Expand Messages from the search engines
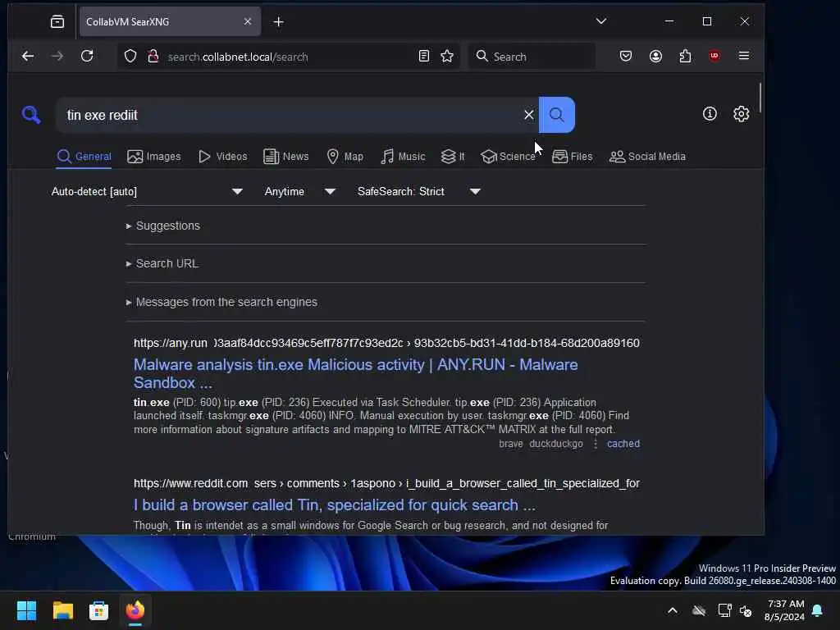 click(221, 302)
